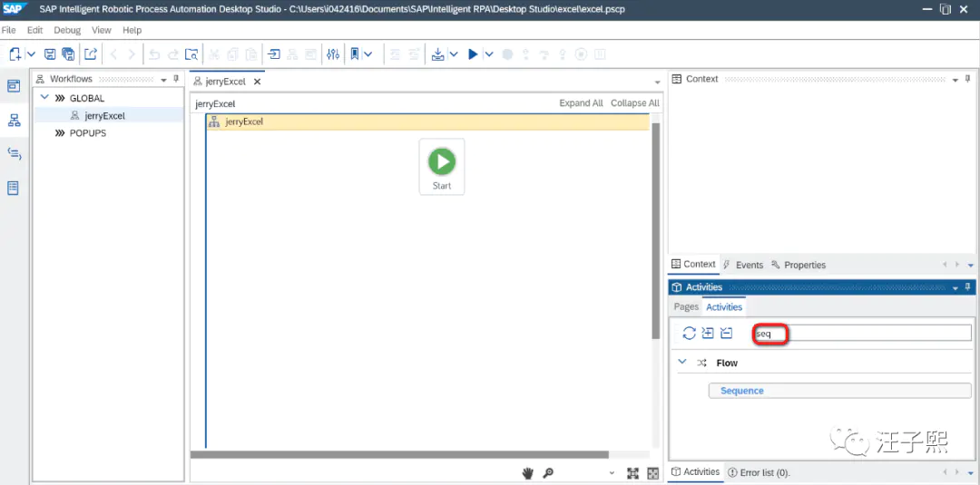Viewport: 980px width, 485px height.
Task: Click the Save icon in the toolbar
Action: point(49,54)
